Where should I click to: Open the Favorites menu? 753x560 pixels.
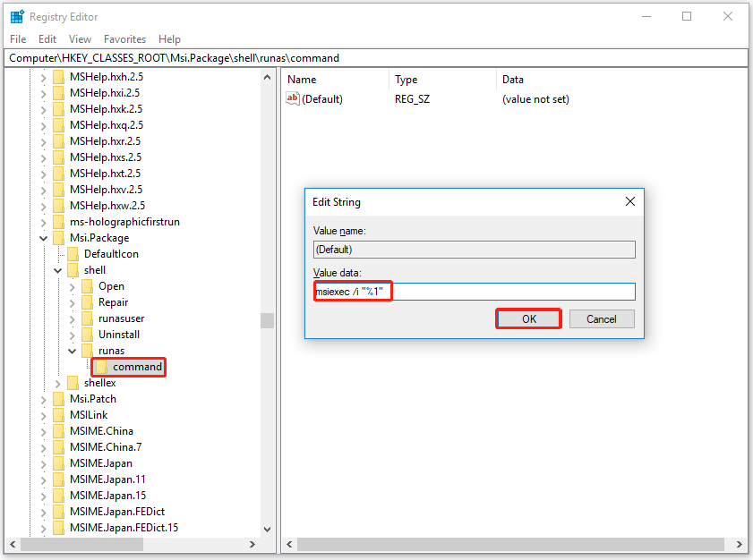[124, 38]
